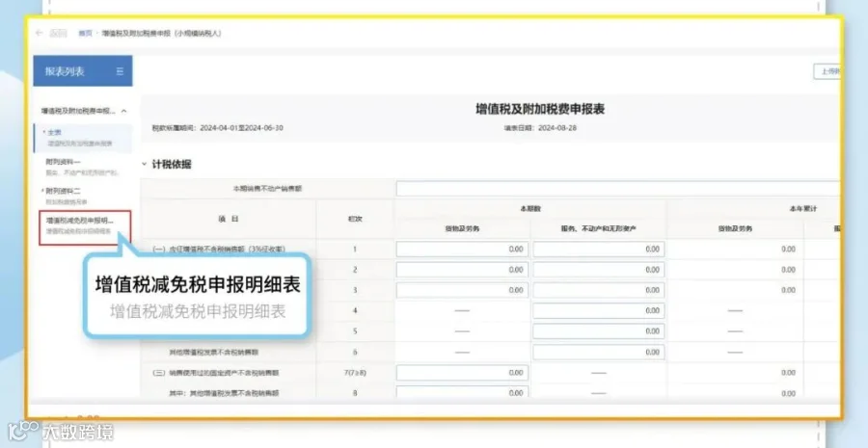
Task: Click row 7 货物及劳务 amount field
Action: point(462,373)
